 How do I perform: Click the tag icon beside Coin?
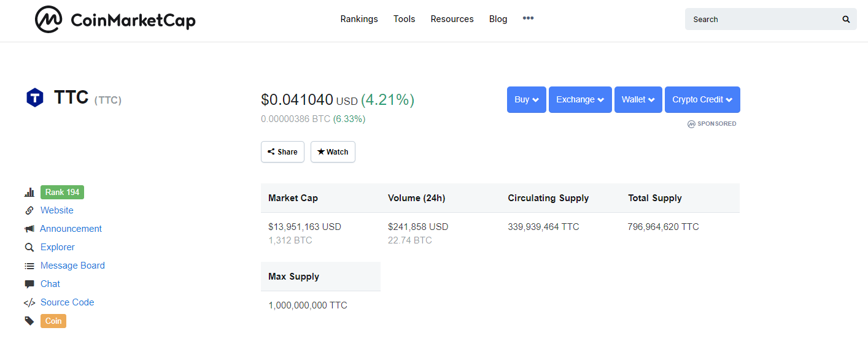(29, 321)
